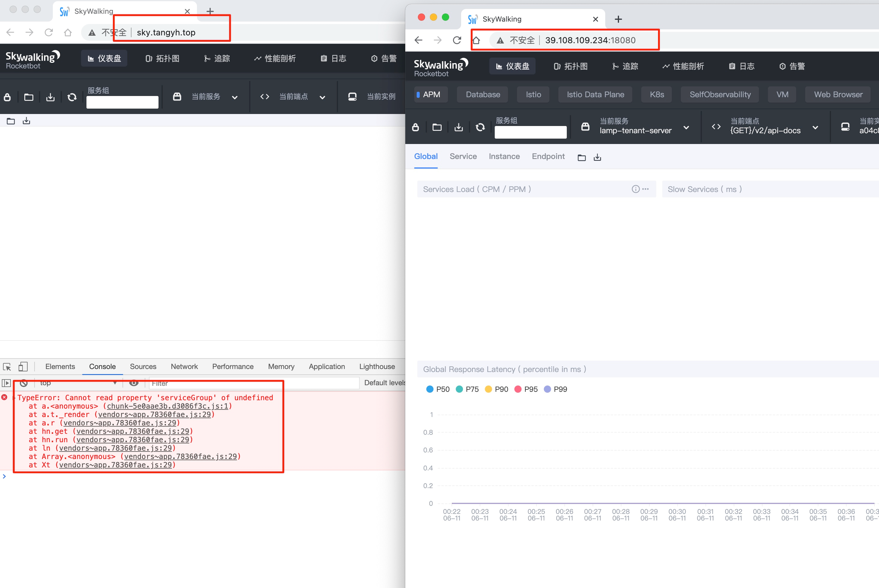Click the P90 yellow legend swatch
The height and width of the screenshot is (588, 879).
(x=488, y=389)
